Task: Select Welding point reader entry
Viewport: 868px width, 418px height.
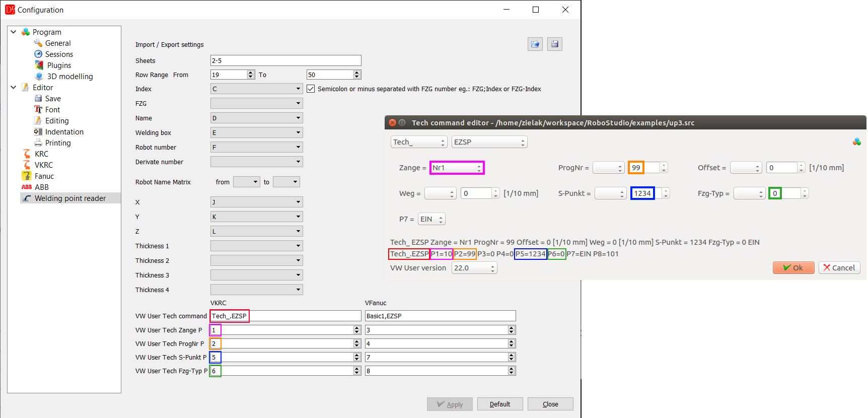Action: [x=70, y=198]
